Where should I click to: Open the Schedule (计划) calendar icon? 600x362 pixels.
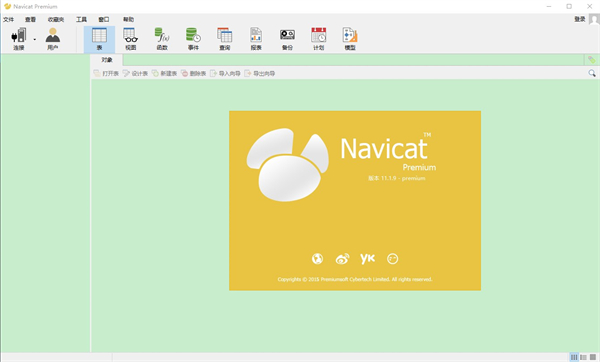pyautogui.click(x=318, y=39)
